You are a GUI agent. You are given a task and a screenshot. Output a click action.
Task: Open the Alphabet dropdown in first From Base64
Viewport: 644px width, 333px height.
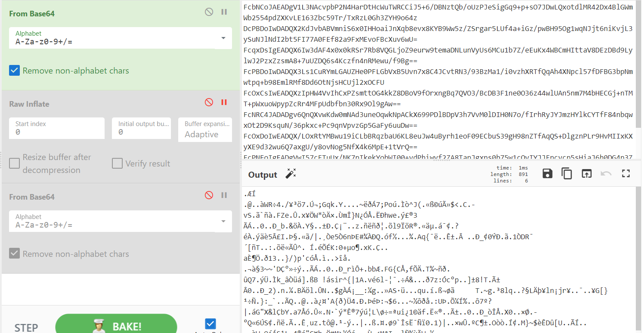point(223,38)
